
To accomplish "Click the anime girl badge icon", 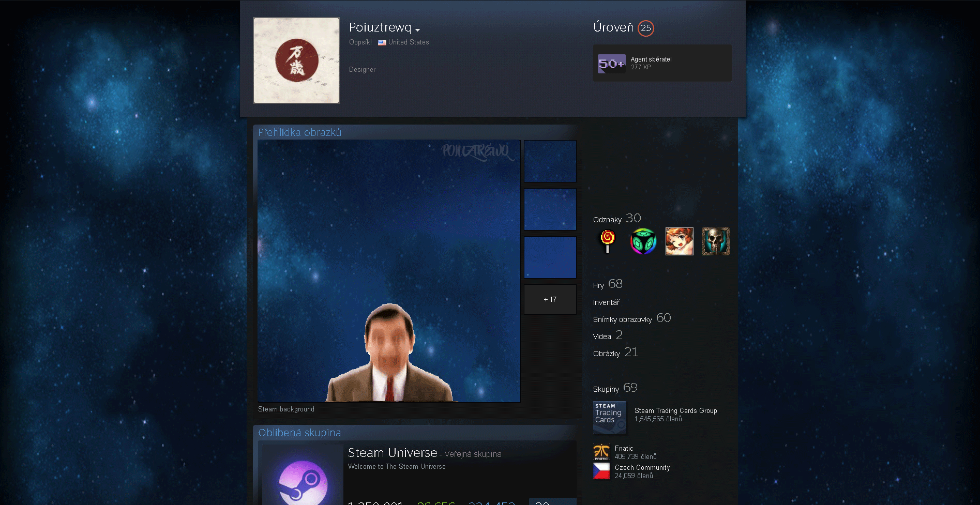I will (x=679, y=241).
